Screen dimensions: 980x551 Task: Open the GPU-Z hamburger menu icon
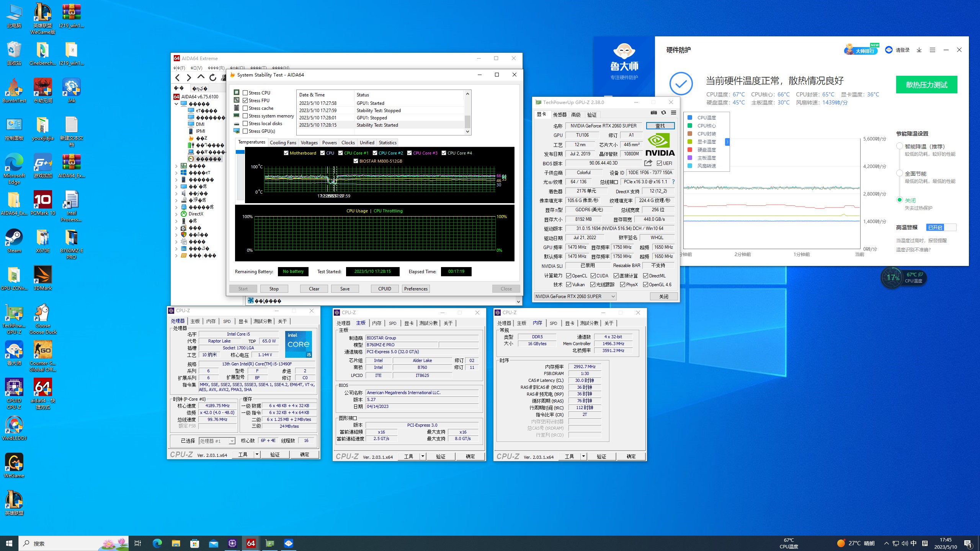(x=673, y=112)
